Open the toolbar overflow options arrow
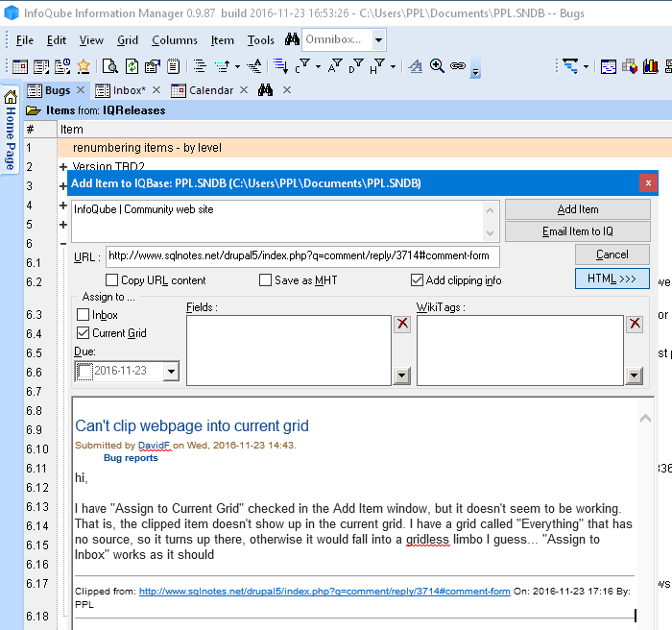 tap(475, 68)
